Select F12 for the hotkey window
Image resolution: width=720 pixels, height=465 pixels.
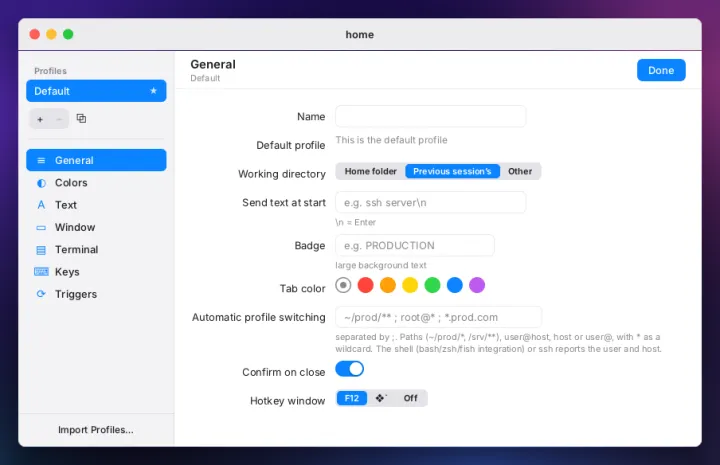pos(352,398)
